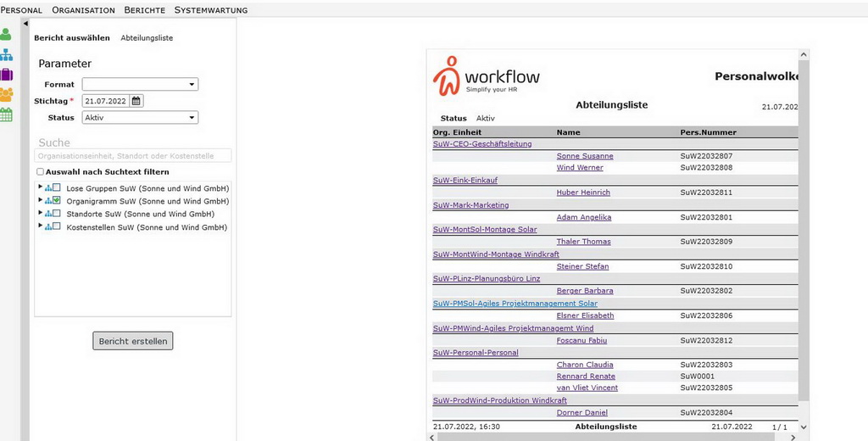Screen dimensions: 868x441
Task: Open the Format dropdown
Action: click(140, 84)
